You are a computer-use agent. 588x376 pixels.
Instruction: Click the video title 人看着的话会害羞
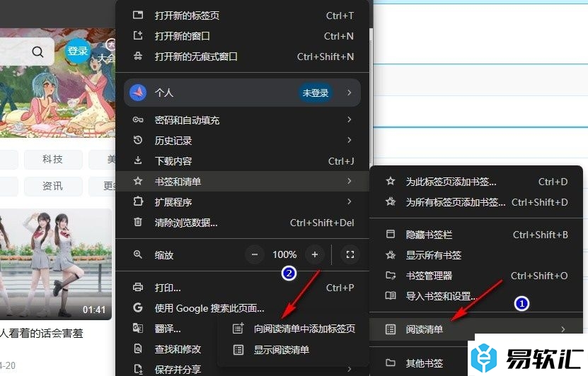(x=41, y=333)
